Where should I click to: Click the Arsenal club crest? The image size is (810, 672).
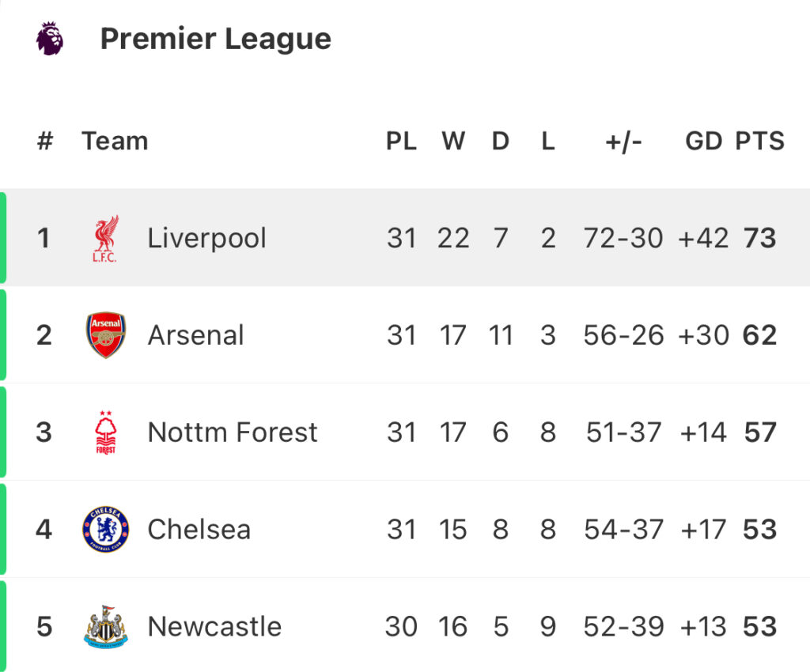(105, 335)
